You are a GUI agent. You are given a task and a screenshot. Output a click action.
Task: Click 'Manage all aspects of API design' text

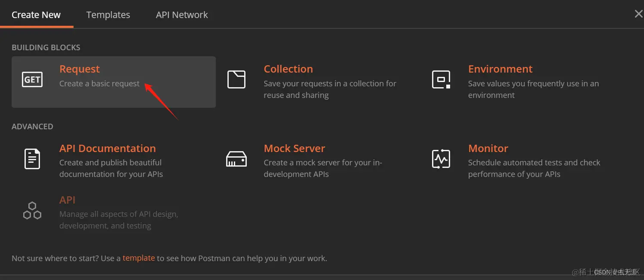pos(119,220)
